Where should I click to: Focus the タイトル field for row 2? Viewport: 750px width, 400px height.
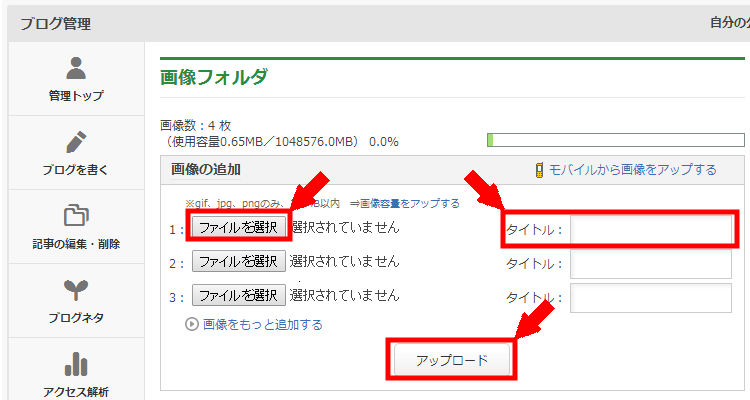coord(651,264)
